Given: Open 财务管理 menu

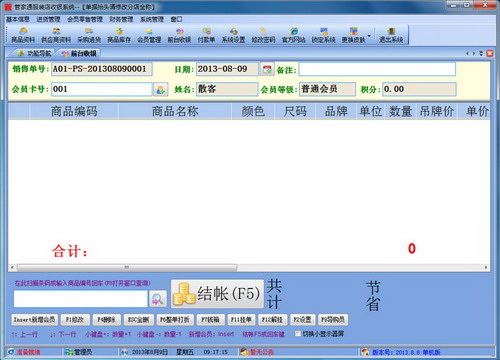Looking at the screenshot, I should (x=121, y=19).
